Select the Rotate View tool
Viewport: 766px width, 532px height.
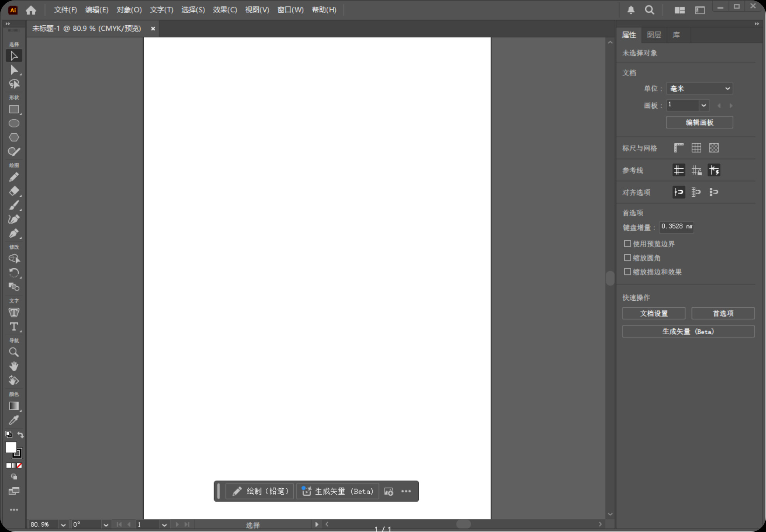[x=14, y=381]
